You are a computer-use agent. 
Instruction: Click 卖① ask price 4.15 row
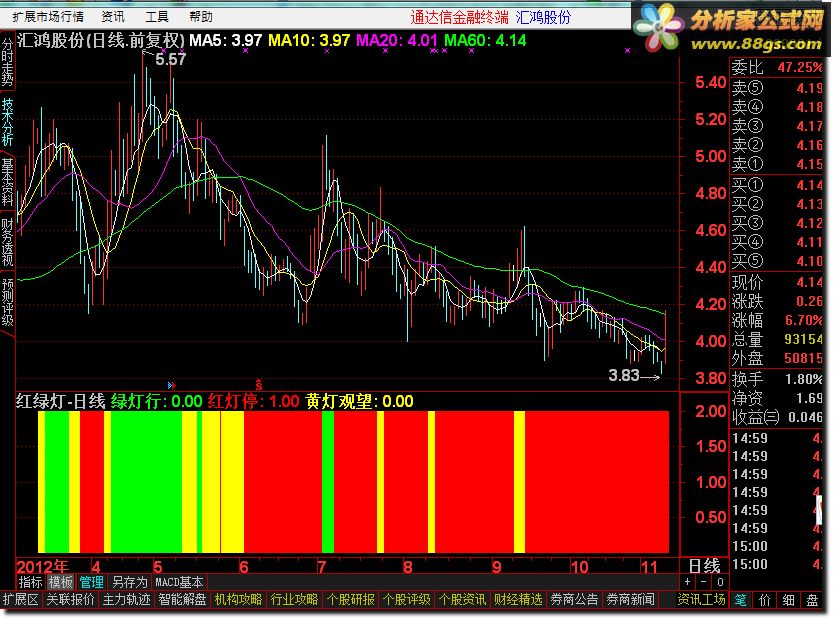tap(777, 164)
